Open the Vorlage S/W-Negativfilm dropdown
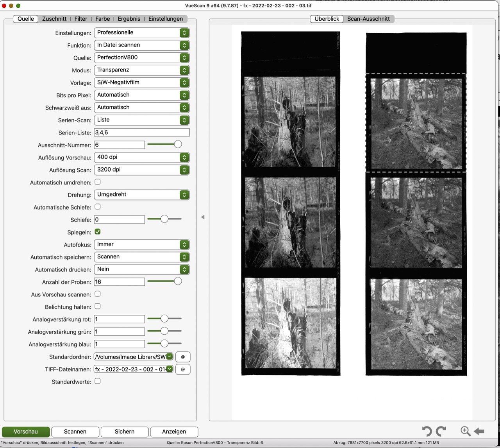 pyautogui.click(x=142, y=83)
